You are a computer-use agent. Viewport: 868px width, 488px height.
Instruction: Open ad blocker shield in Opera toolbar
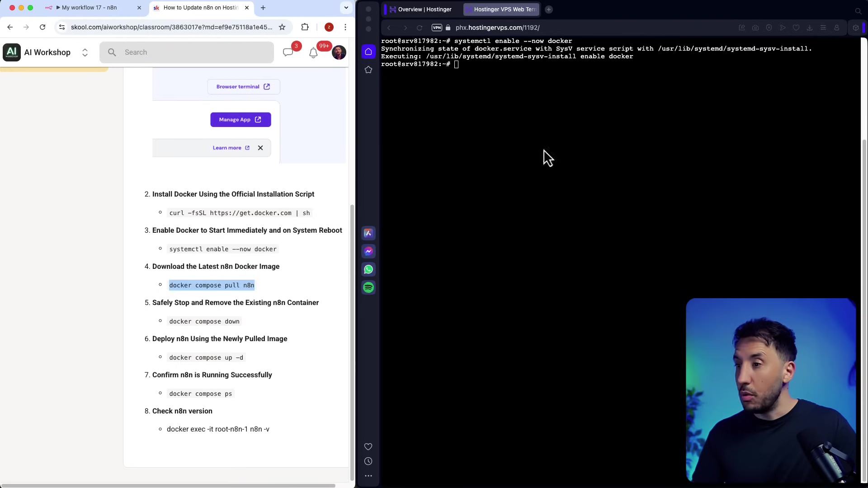tap(769, 28)
